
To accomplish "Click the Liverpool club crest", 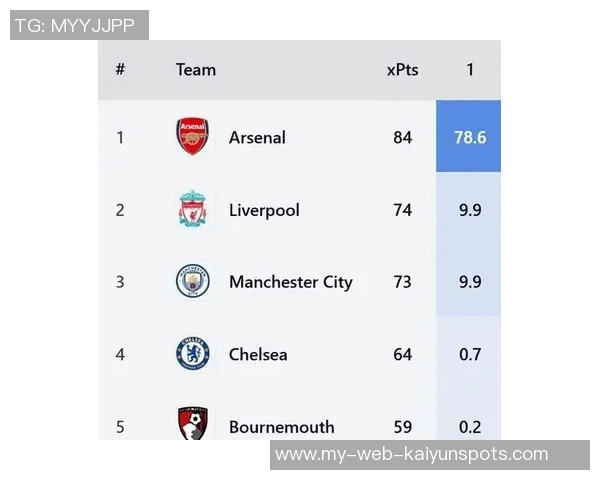I will [x=193, y=210].
